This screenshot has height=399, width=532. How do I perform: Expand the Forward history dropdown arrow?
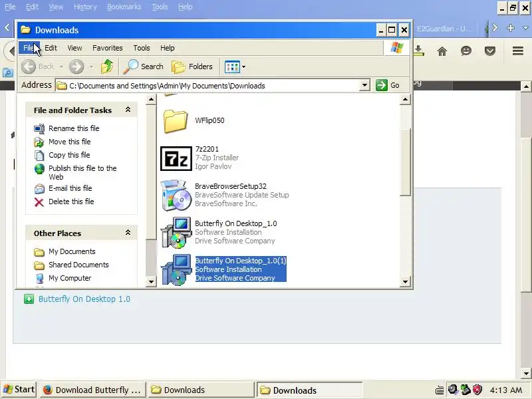click(x=91, y=67)
